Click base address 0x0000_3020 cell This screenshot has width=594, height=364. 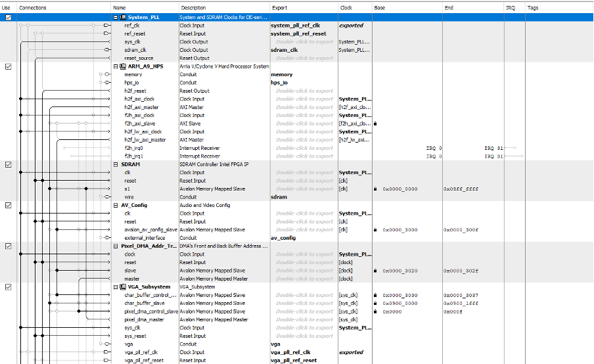coord(400,271)
